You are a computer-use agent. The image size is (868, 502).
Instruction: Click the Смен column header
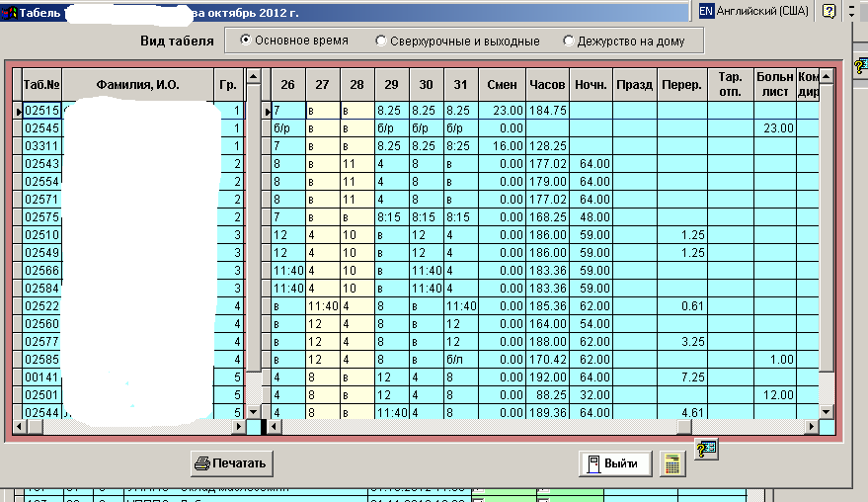pos(502,84)
